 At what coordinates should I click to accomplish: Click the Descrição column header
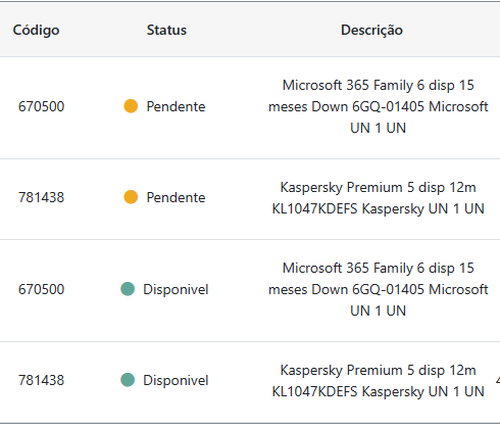point(372,30)
